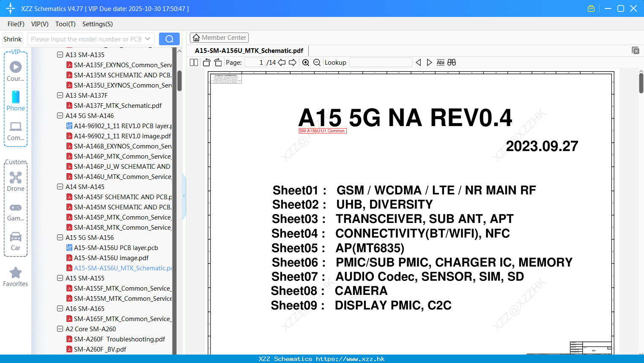Viewport: 644px width, 363px height.
Task: Open the Settings menu
Action: click(98, 24)
